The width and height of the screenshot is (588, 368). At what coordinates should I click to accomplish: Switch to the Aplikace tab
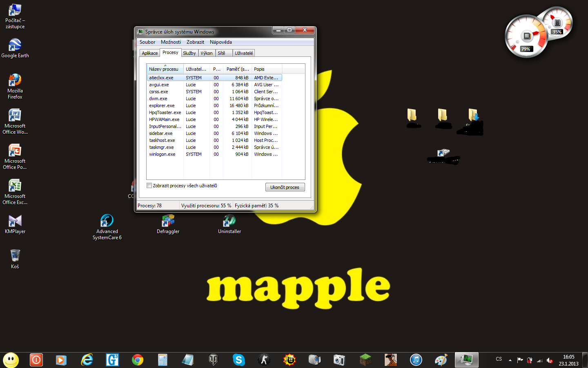tap(149, 53)
